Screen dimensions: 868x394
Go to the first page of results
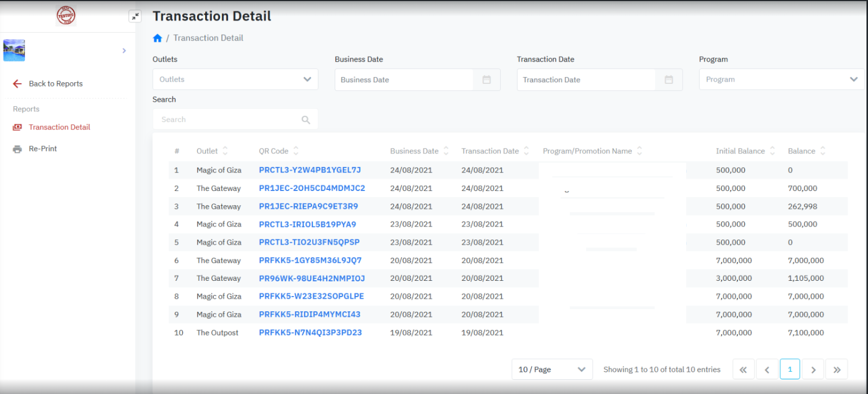(x=743, y=370)
